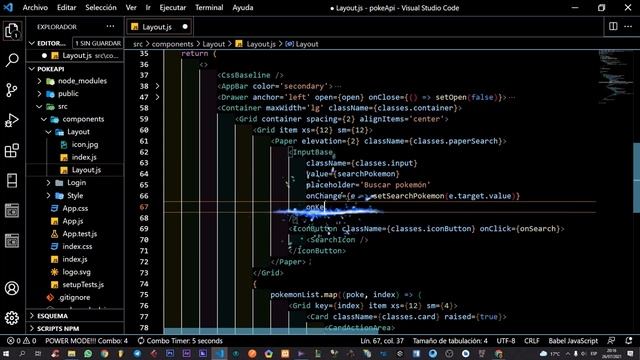Open Run and Debug view icon
Image resolution: width=640 pixels, height=360 pixels.
12,120
